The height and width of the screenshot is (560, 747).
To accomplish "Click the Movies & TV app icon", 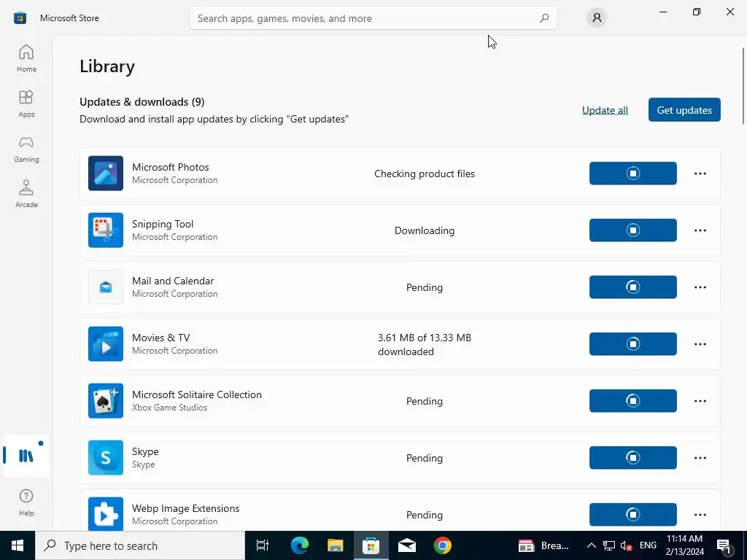I will pyautogui.click(x=106, y=344).
